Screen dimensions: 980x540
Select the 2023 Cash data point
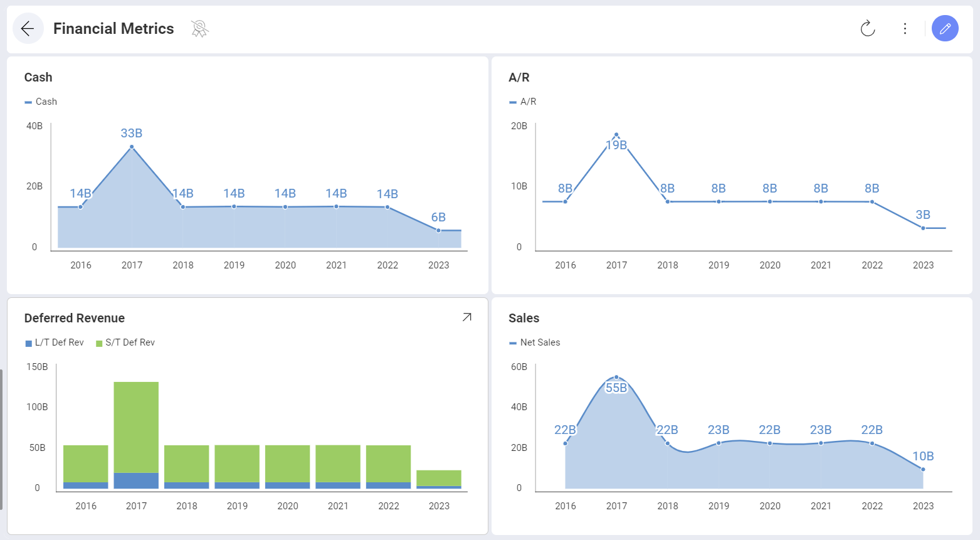438,230
